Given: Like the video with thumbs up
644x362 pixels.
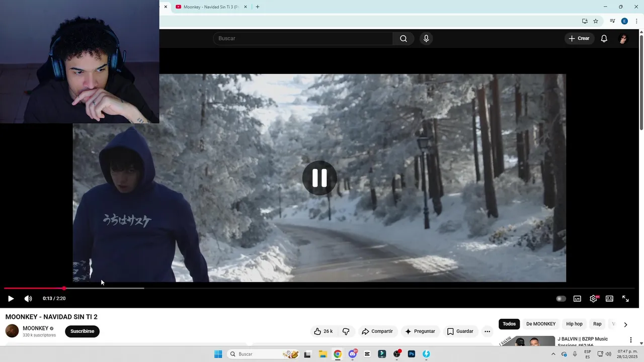Looking at the screenshot, I should (324, 331).
